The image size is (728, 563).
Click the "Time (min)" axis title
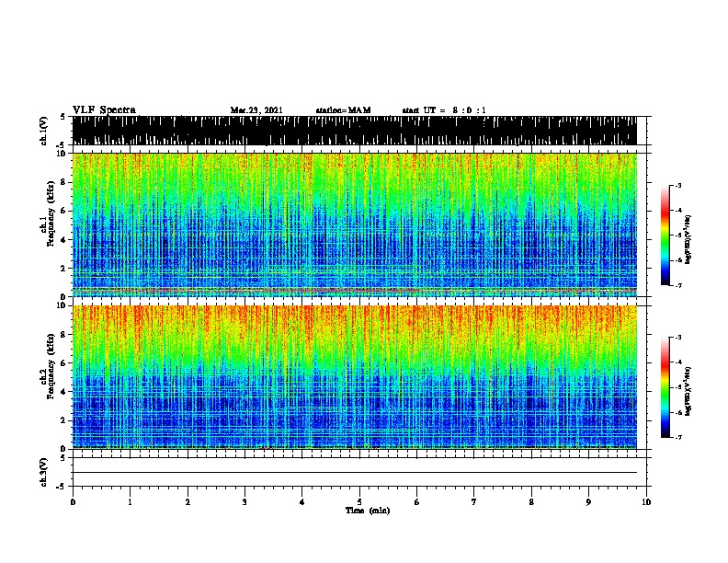coord(368,511)
